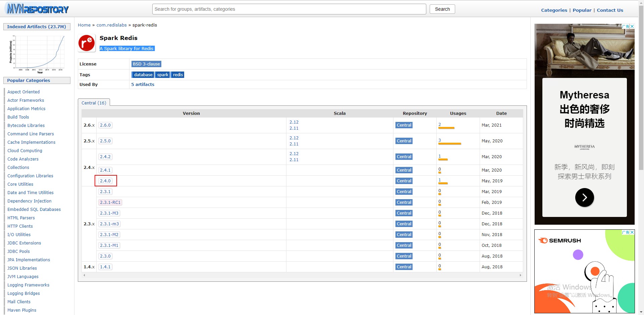Open Logging Frameworks category
The width and height of the screenshot is (644, 315).
pyautogui.click(x=29, y=285)
